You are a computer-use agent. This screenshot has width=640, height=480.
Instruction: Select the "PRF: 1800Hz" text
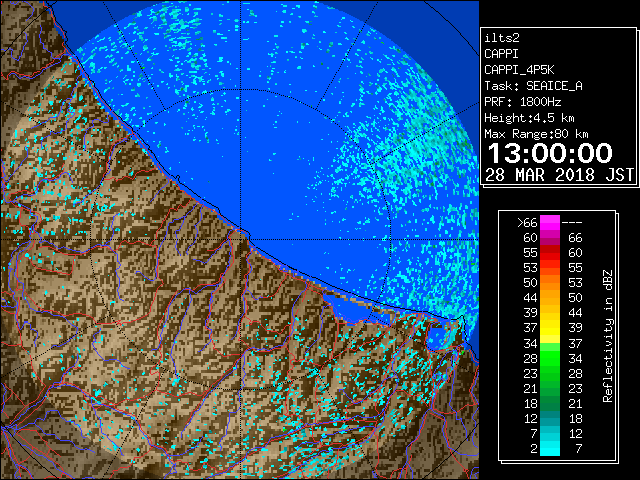point(522,102)
